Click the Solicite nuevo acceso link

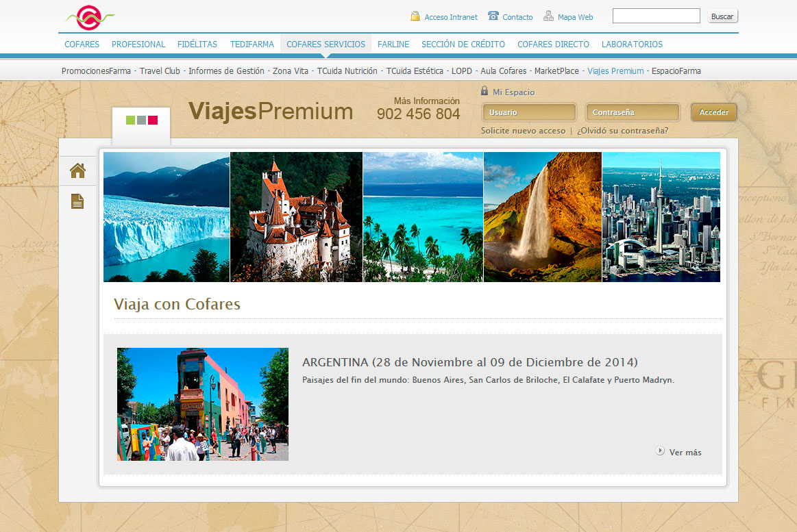[523, 130]
